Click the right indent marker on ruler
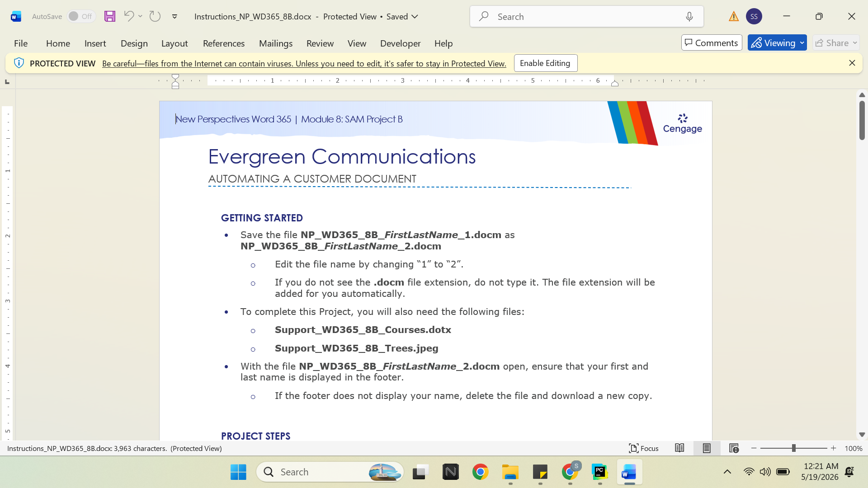Image resolution: width=868 pixels, height=488 pixels. [x=615, y=84]
